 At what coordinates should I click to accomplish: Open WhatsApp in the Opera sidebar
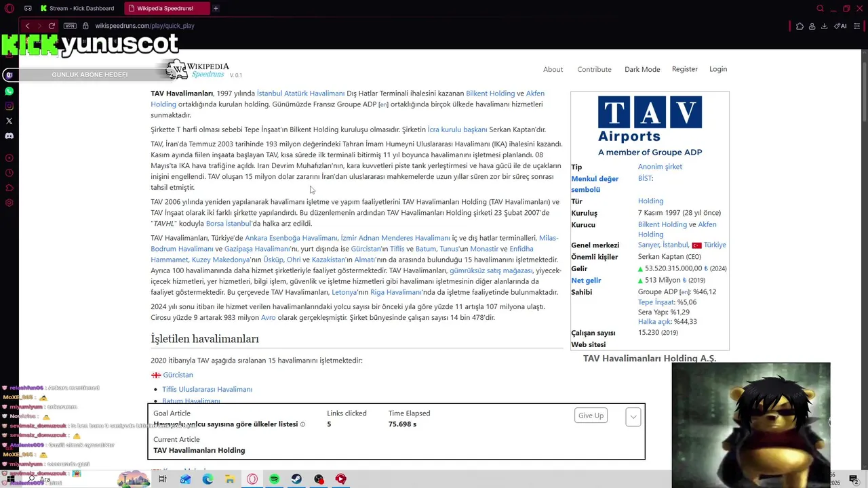pyautogui.click(x=9, y=91)
